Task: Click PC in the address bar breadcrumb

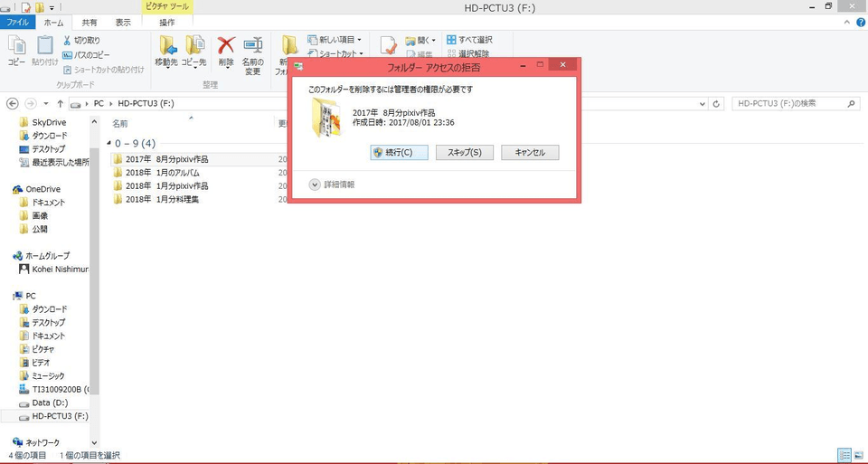Action: [x=99, y=103]
